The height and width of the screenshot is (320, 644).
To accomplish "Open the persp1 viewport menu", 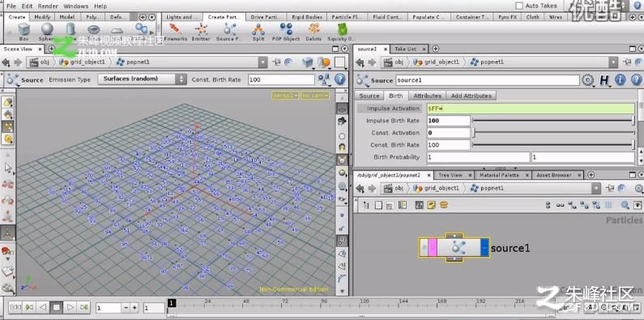I will click(x=285, y=96).
